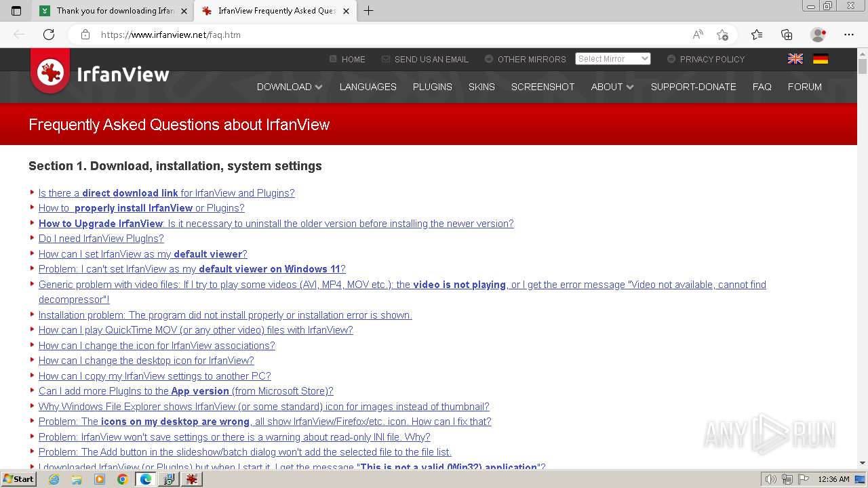The height and width of the screenshot is (488, 868).
Task: Open Collections panel in Edge
Action: 787,35
